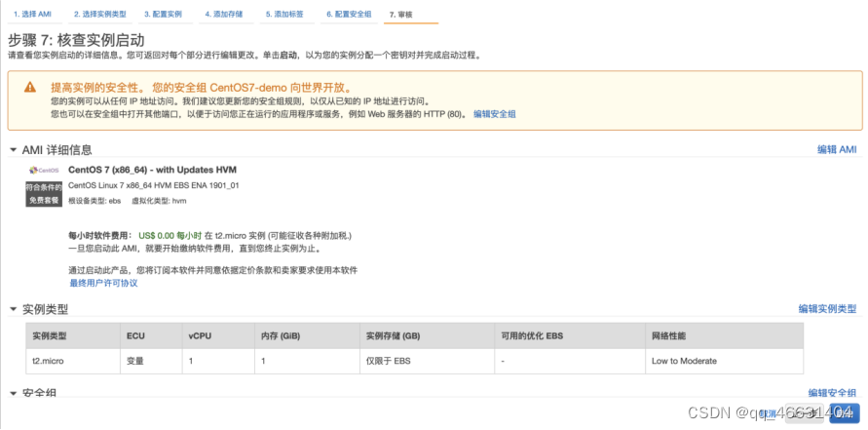
Task: Click the ECU column header
Action: tap(151, 335)
